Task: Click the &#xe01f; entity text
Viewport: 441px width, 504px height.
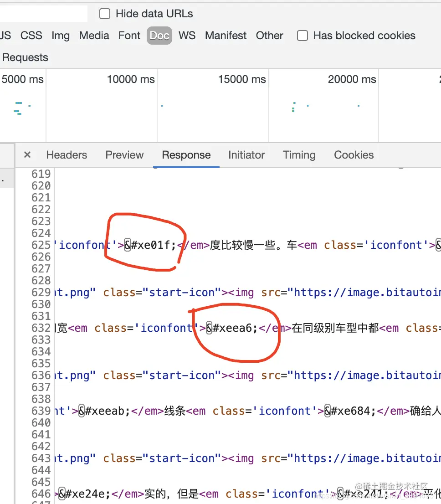Action: (150, 245)
